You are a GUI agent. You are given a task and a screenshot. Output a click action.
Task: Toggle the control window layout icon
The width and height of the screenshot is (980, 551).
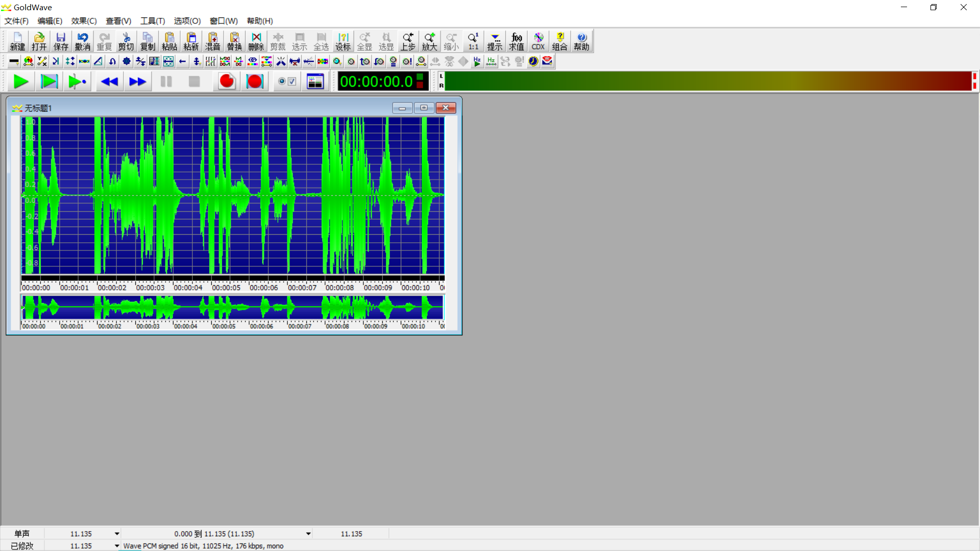(x=315, y=82)
